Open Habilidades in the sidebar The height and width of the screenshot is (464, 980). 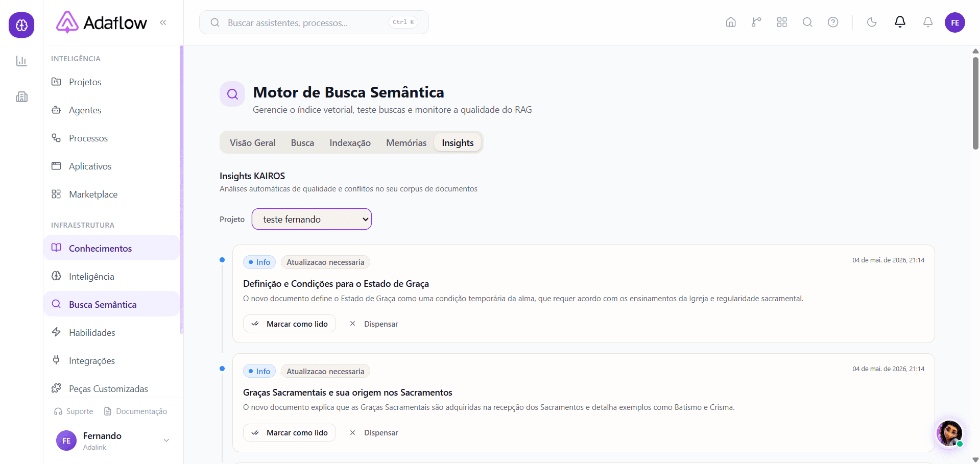(111, 332)
